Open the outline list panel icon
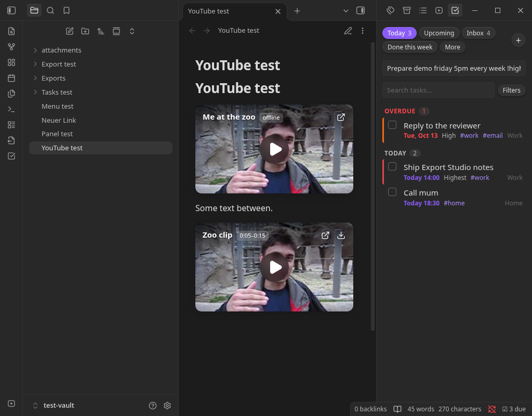This screenshot has height=416, width=532. (x=423, y=10)
